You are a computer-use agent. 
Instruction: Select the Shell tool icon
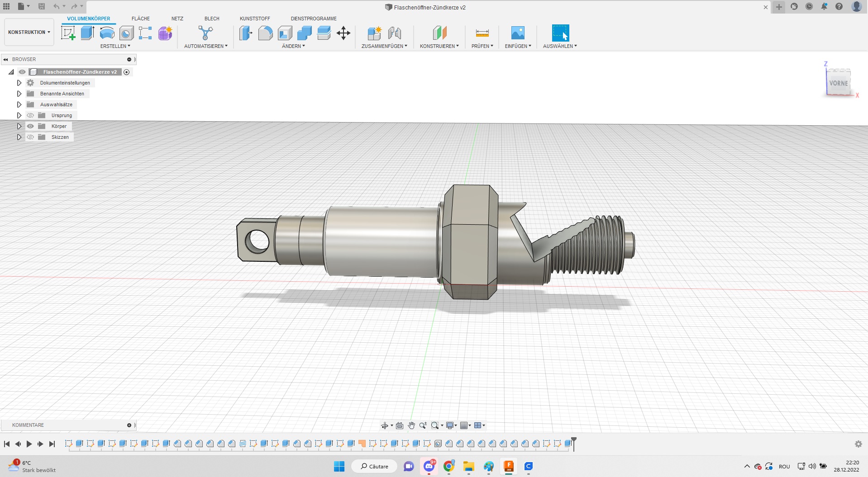285,33
